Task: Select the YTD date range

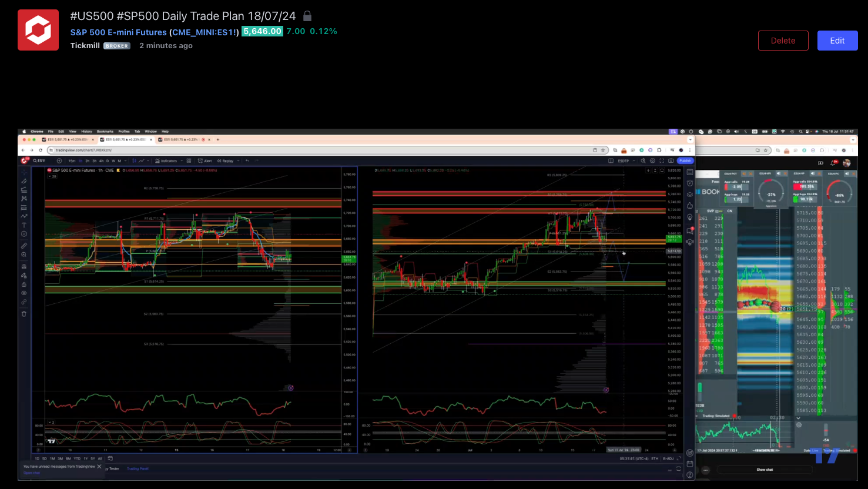Action: [77, 458]
